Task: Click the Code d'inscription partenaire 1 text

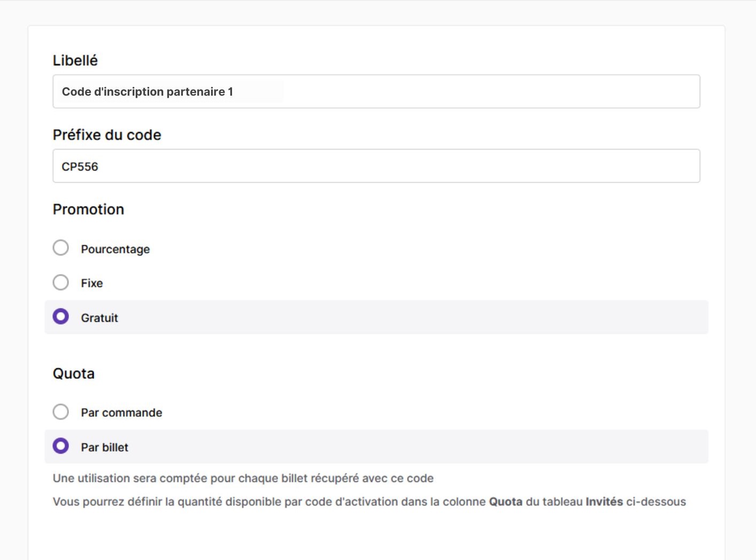Action: [x=148, y=91]
